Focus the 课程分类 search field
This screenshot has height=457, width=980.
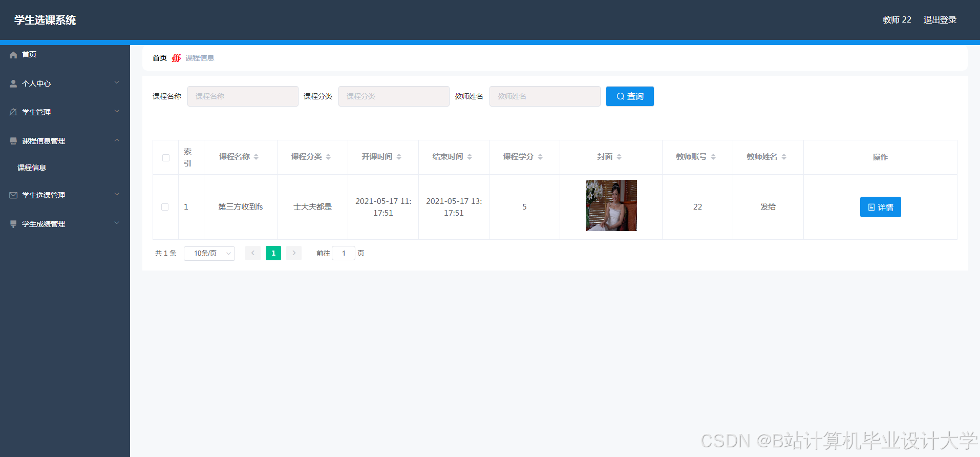[394, 96]
